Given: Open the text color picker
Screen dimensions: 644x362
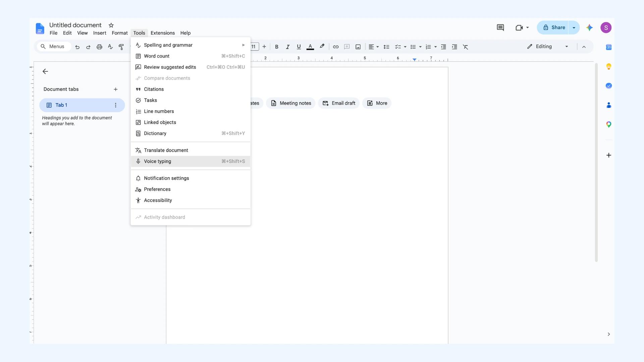Looking at the screenshot, I should point(310,47).
